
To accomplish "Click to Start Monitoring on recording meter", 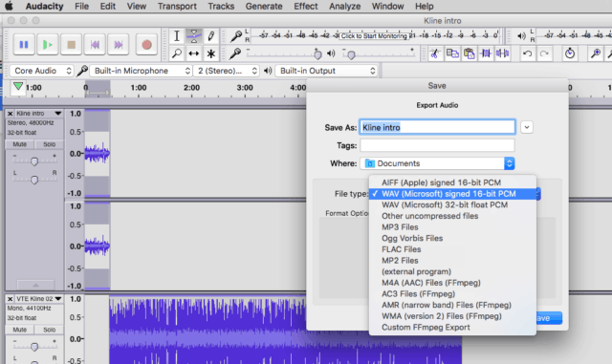I will point(374,36).
